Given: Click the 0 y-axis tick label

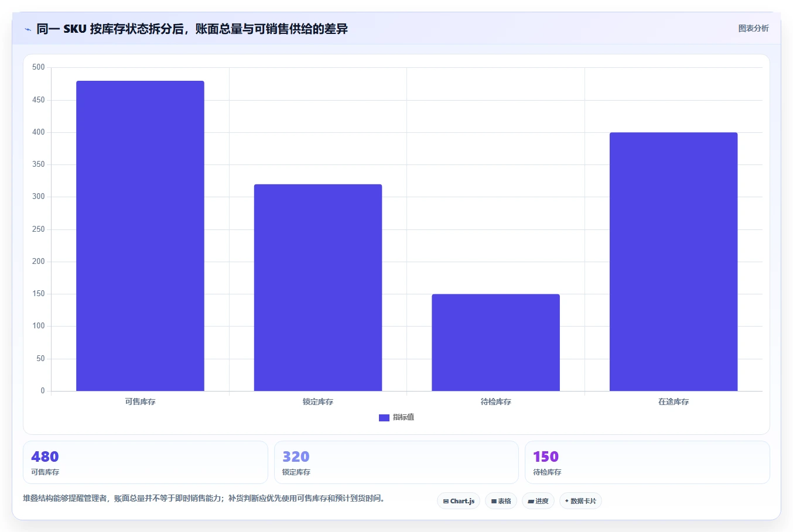Looking at the screenshot, I should [43, 391].
